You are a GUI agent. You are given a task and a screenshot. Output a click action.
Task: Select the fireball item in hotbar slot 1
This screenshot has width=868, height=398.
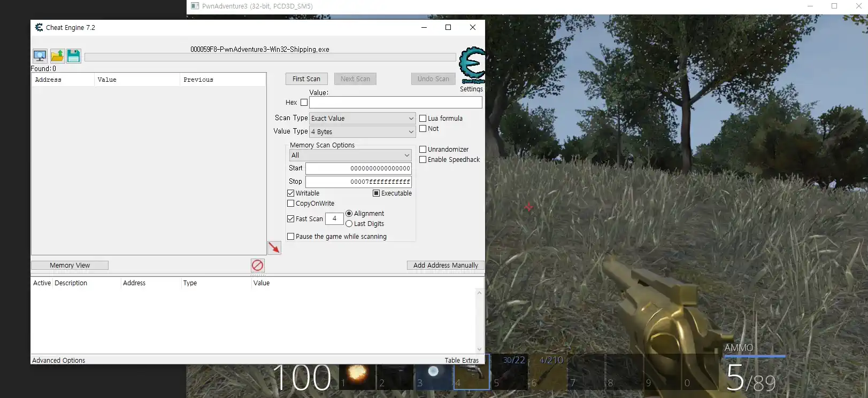pyautogui.click(x=358, y=372)
